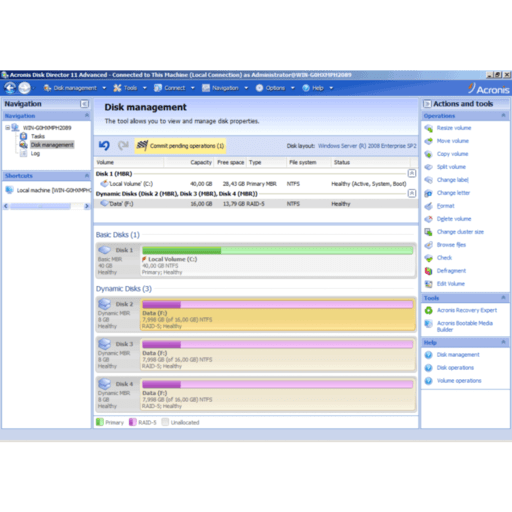The height and width of the screenshot is (512, 512).
Task: Collapse the WIN-G0HXMPH2089 tree node
Action: click(7, 128)
